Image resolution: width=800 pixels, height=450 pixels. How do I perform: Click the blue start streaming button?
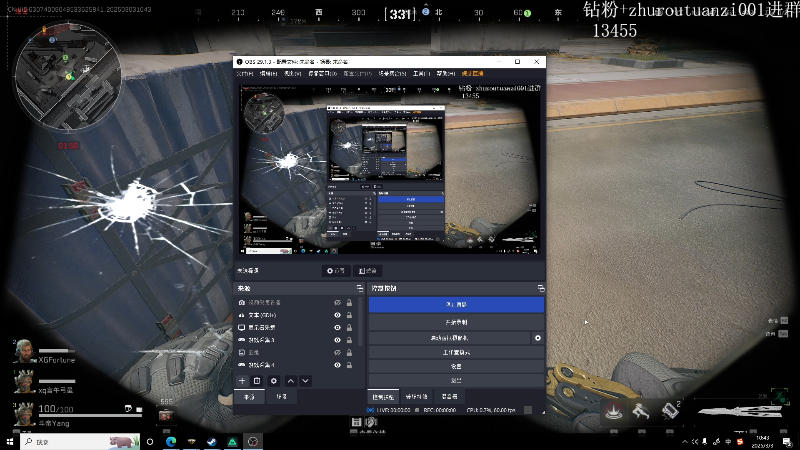pyautogui.click(x=456, y=305)
